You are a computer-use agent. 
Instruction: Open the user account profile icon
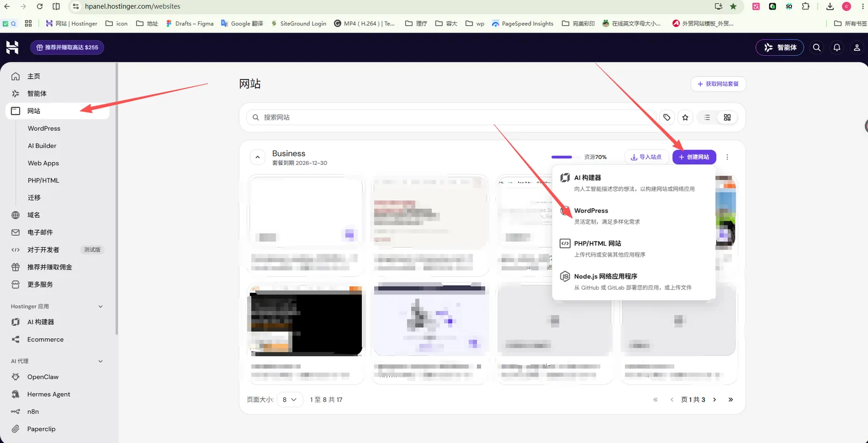point(857,48)
